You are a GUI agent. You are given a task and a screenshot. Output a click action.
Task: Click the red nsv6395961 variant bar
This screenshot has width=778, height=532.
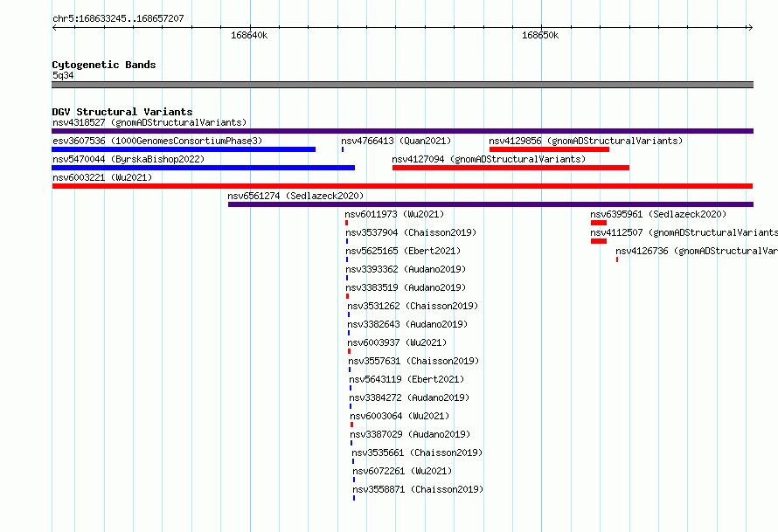599,223
